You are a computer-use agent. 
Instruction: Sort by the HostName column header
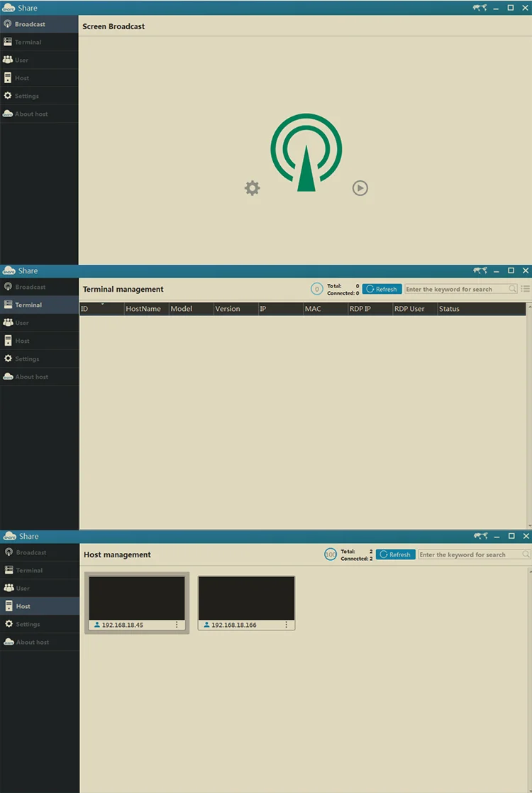pyautogui.click(x=147, y=309)
